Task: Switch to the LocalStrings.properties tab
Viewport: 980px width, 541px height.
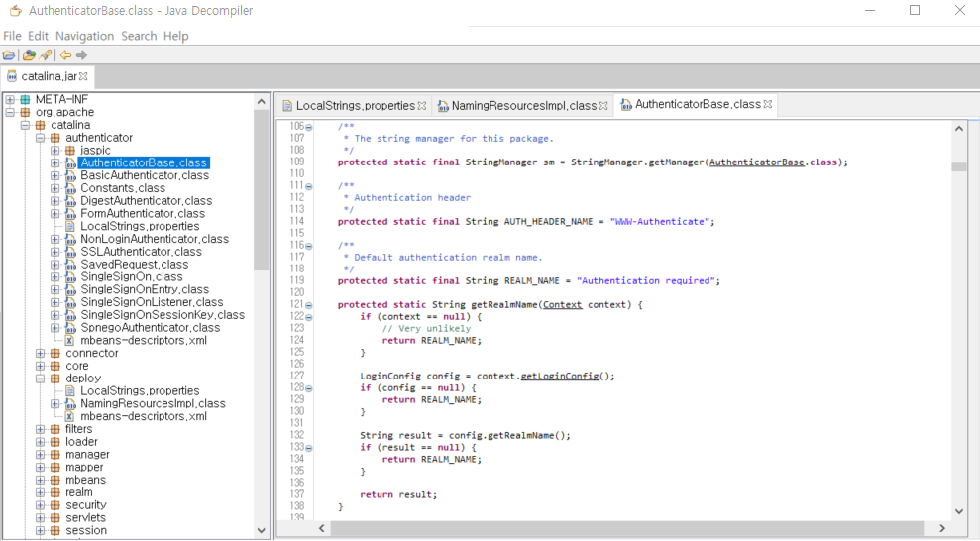Action: (355, 106)
